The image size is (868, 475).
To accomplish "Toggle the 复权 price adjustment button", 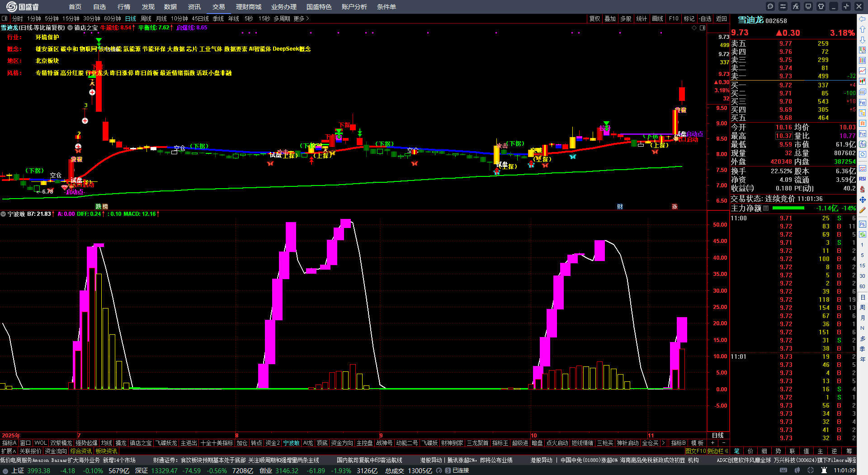I will coord(594,19).
